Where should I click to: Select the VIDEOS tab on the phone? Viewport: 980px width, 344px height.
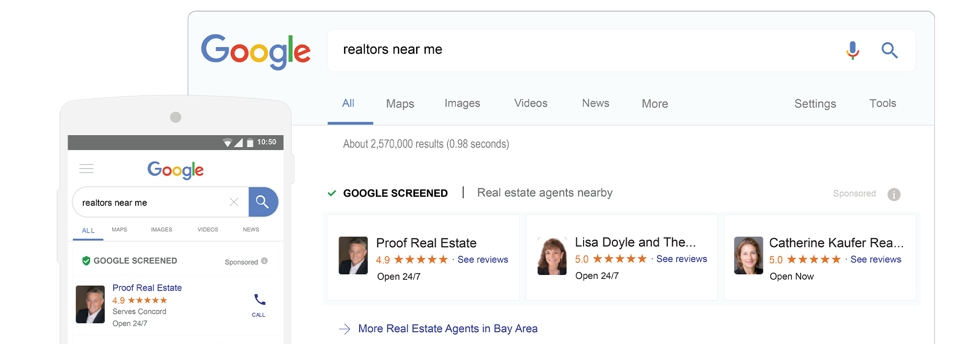pos(208,229)
